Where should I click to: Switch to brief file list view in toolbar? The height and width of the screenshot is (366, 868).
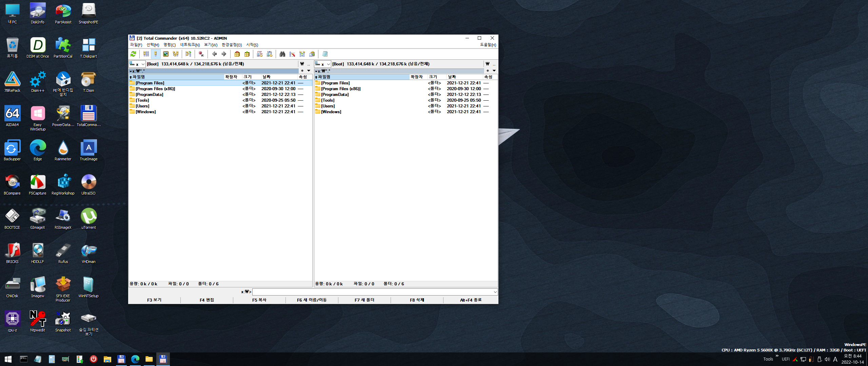(x=146, y=54)
